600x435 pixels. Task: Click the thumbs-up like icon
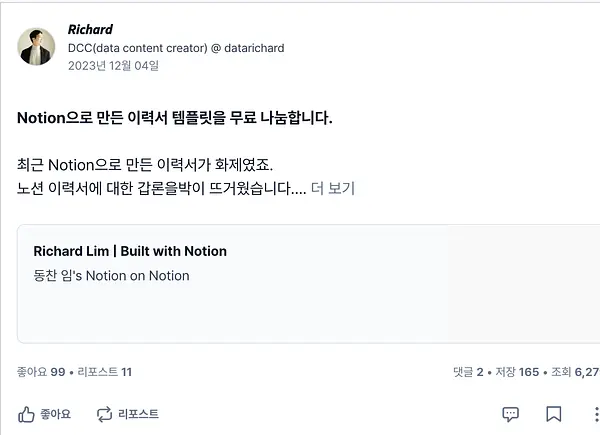(x=26, y=414)
